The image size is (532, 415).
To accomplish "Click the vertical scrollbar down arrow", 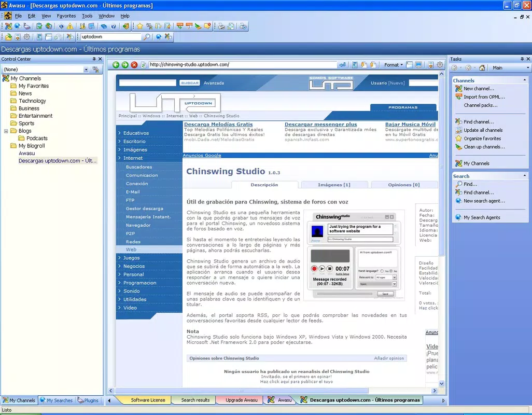I will 442,384.
